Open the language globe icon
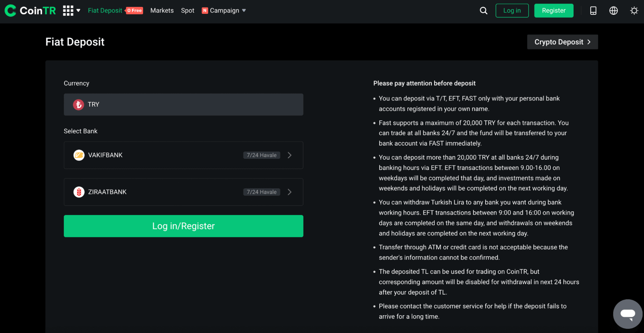 click(x=613, y=11)
